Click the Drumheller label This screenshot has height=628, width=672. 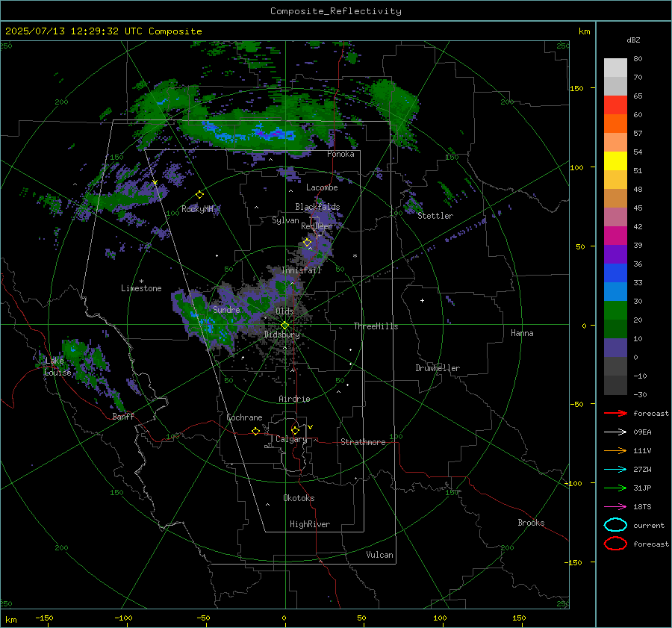pyautogui.click(x=438, y=368)
